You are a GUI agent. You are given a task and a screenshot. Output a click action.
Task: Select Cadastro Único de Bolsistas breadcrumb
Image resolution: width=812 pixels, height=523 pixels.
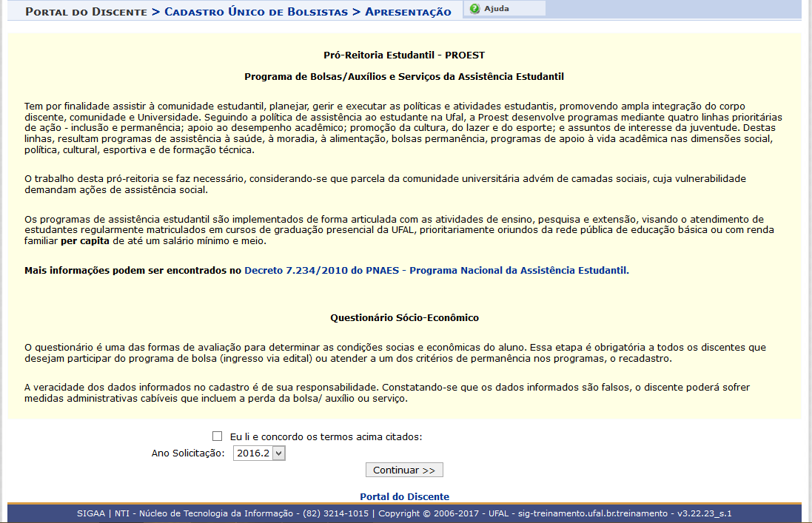click(255, 12)
